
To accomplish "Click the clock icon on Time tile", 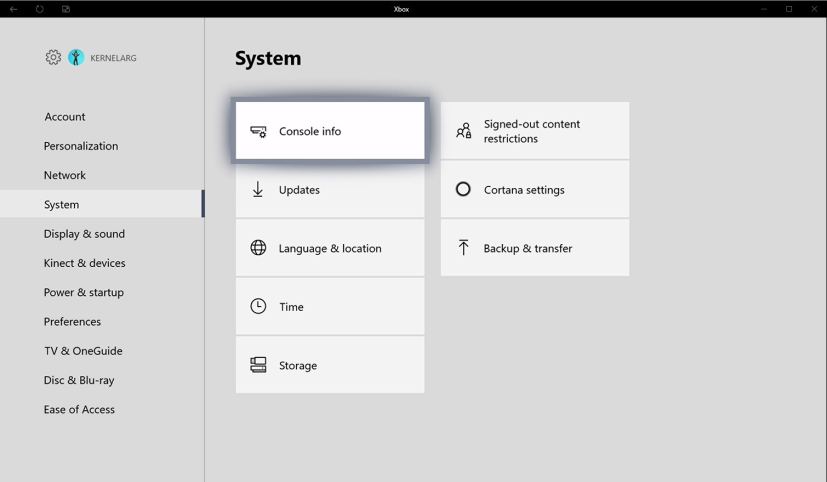I will [258, 306].
